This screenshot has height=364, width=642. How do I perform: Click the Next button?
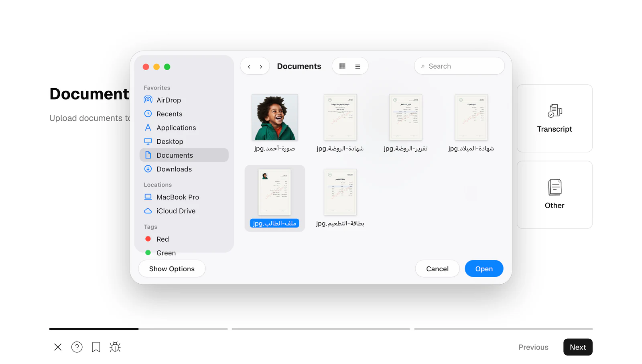click(x=578, y=347)
